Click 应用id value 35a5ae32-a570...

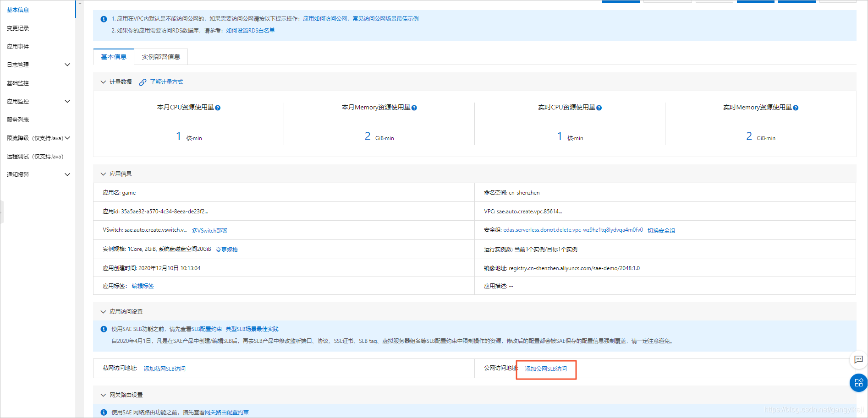click(x=165, y=212)
